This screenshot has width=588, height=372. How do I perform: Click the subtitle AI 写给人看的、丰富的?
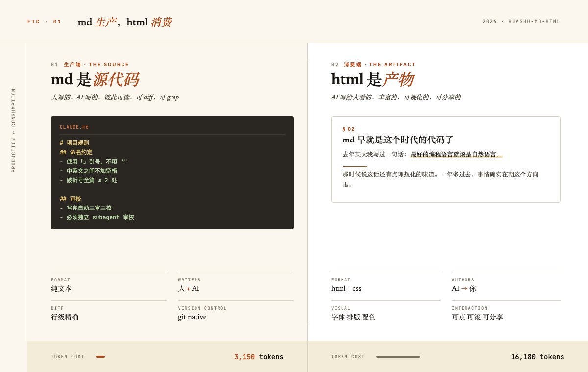(396, 97)
